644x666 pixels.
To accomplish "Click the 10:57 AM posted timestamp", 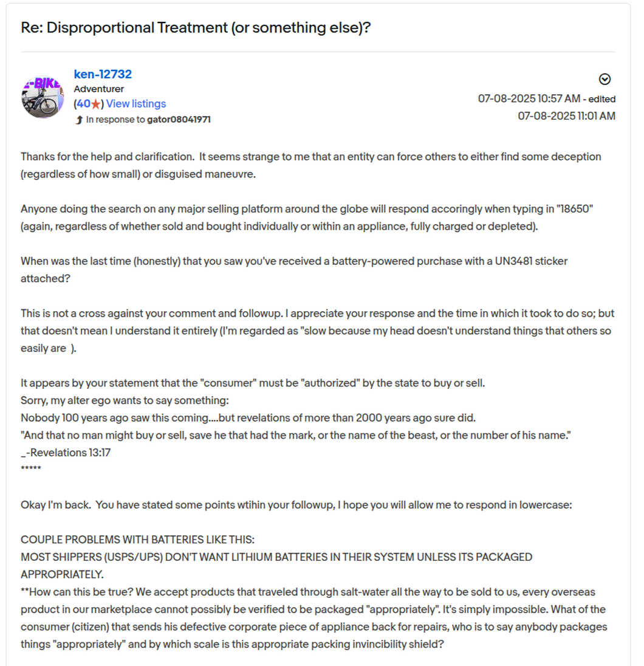I will click(529, 98).
